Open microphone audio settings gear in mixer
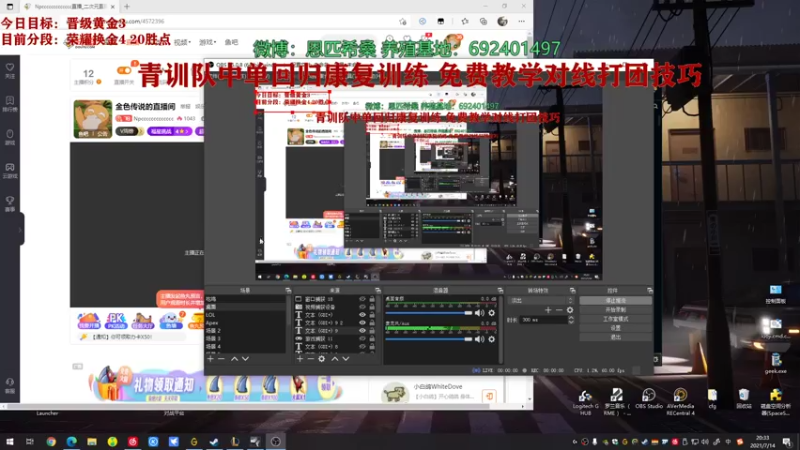The height and width of the screenshot is (450, 800). [491, 339]
